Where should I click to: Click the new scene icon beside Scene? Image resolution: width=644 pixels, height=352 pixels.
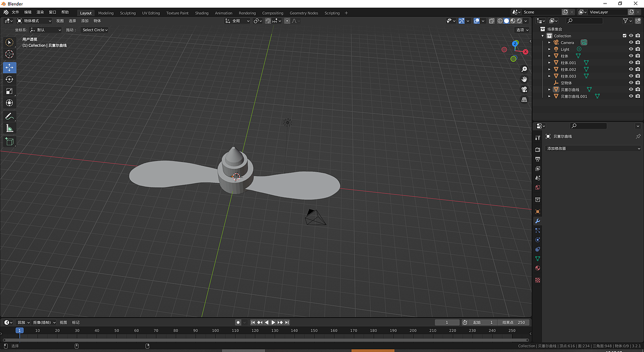coord(566,12)
